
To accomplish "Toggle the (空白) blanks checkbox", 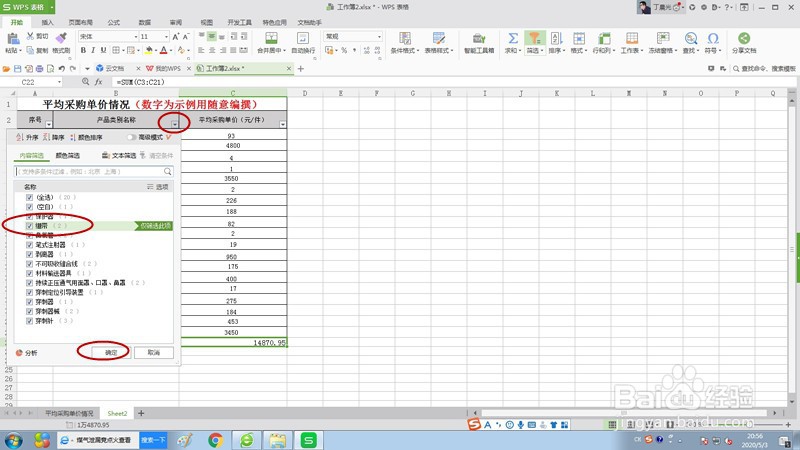I will tap(30, 207).
